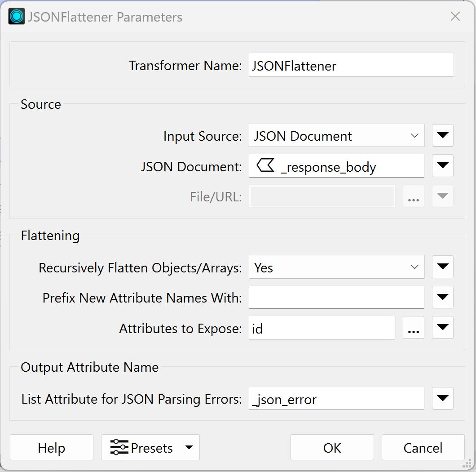Image resolution: width=476 pixels, height=472 pixels.
Task: Open the ellipsis editor for Attributes to Expose
Action: 413,329
